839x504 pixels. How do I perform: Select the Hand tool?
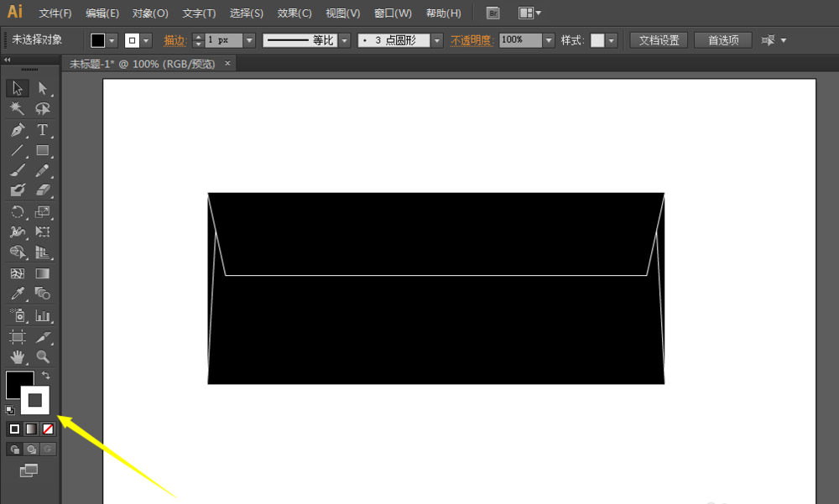pos(17,357)
